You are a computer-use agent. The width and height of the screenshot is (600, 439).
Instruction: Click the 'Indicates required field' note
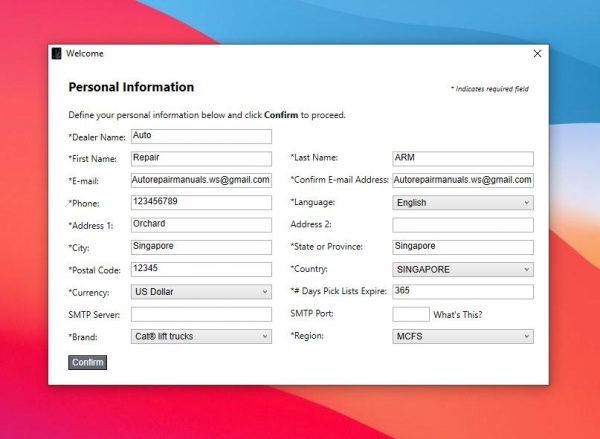(x=489, y=89)
